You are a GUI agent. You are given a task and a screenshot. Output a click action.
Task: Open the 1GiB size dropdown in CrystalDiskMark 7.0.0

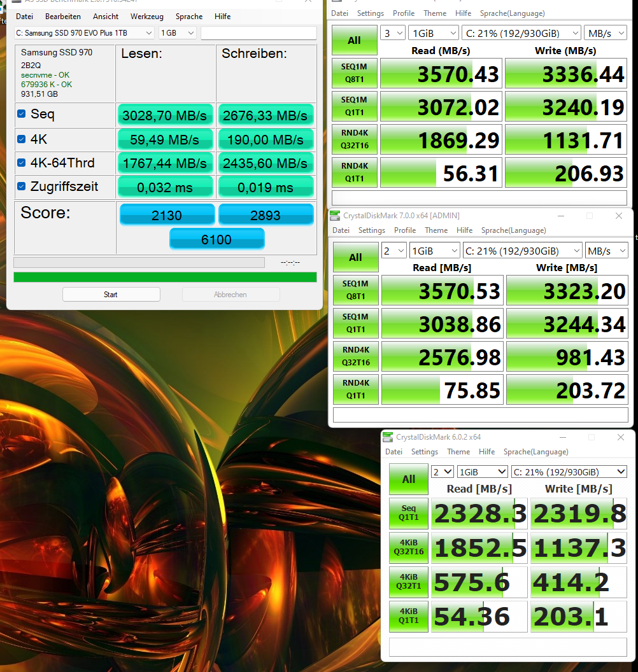[434, 251]
